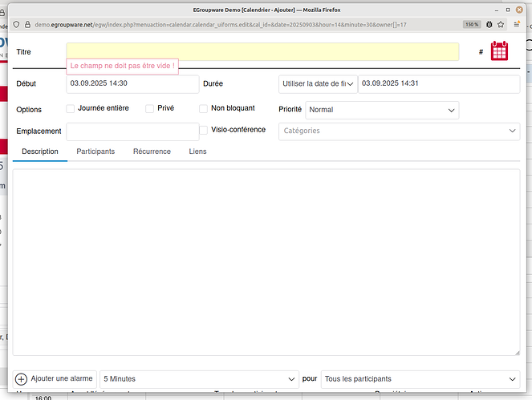Click the 150% zoom level badge
This screenshot has width=532, height=400.
472,25
